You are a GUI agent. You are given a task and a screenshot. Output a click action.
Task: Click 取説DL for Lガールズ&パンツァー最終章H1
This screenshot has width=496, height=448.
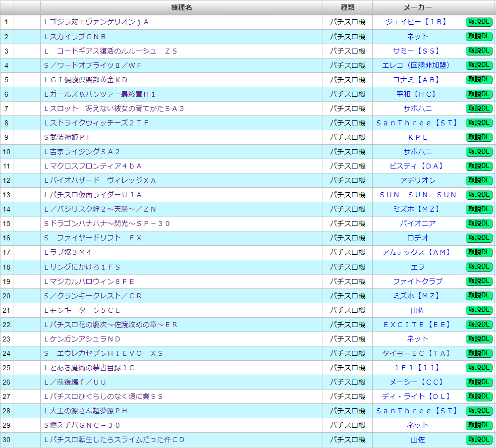coord(479,94)
